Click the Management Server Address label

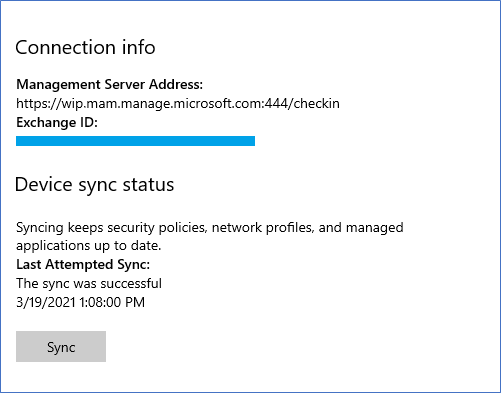[x=109, y=84]
